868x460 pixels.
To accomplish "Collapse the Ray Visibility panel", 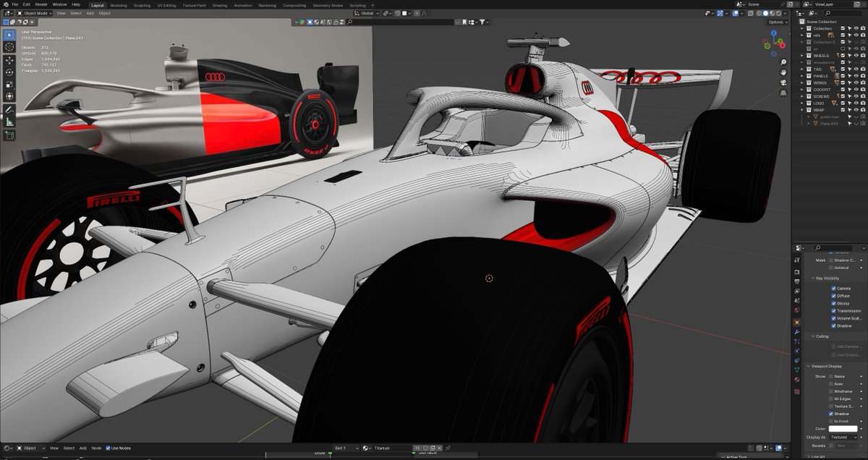I will click(813, 278).
